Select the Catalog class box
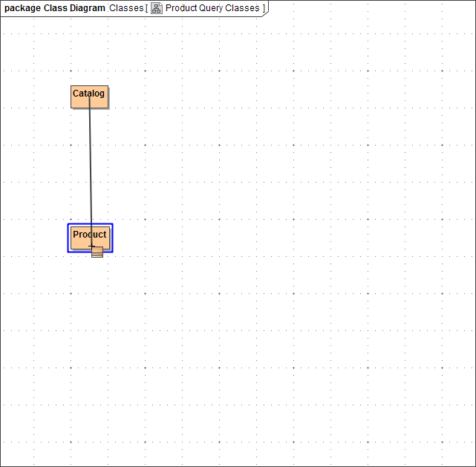Viewport: 476px width, 467px height. pyautogui.click(x=100, y=102)
